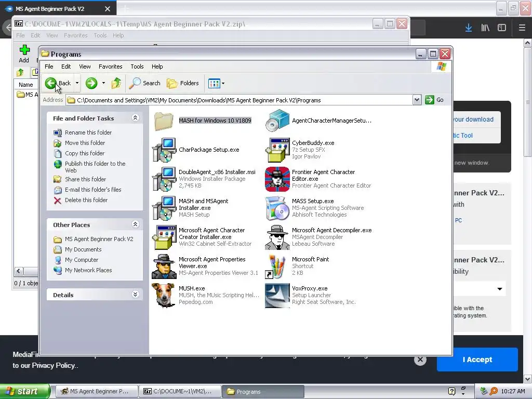Click the Programs taskbar item
532x399 pixels.
click(x=263, y=392)
